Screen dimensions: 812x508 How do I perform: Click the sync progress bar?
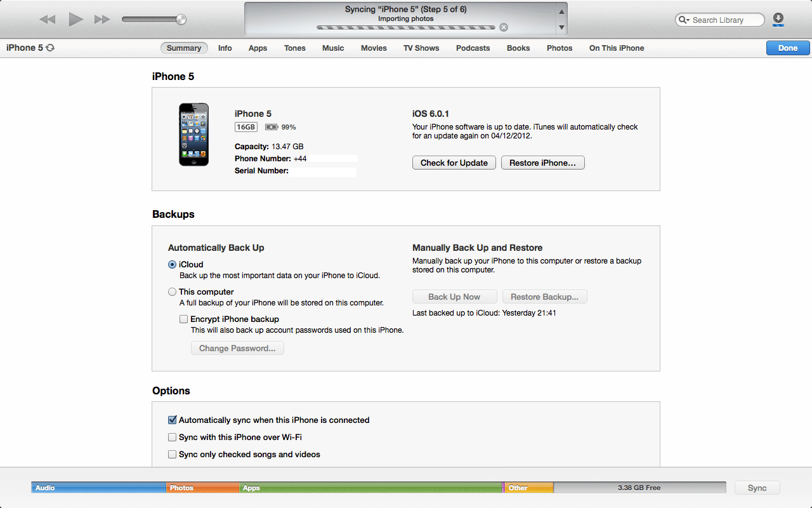(x=406, y=27)
